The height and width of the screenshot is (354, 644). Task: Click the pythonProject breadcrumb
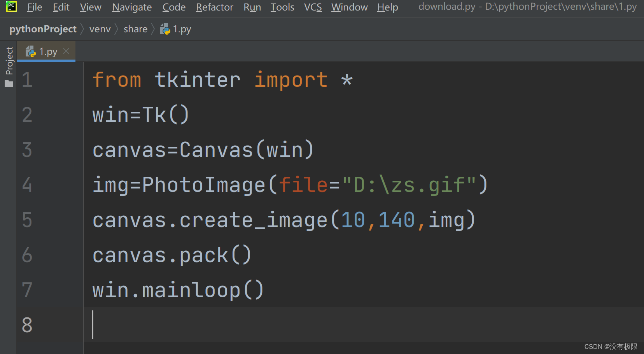tap(43, 29)
